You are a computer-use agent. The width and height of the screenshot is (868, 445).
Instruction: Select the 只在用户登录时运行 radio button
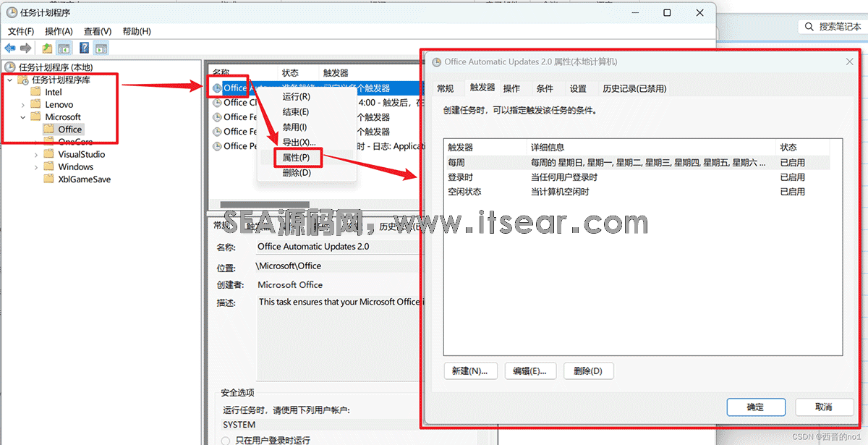(x=226, y=440)
